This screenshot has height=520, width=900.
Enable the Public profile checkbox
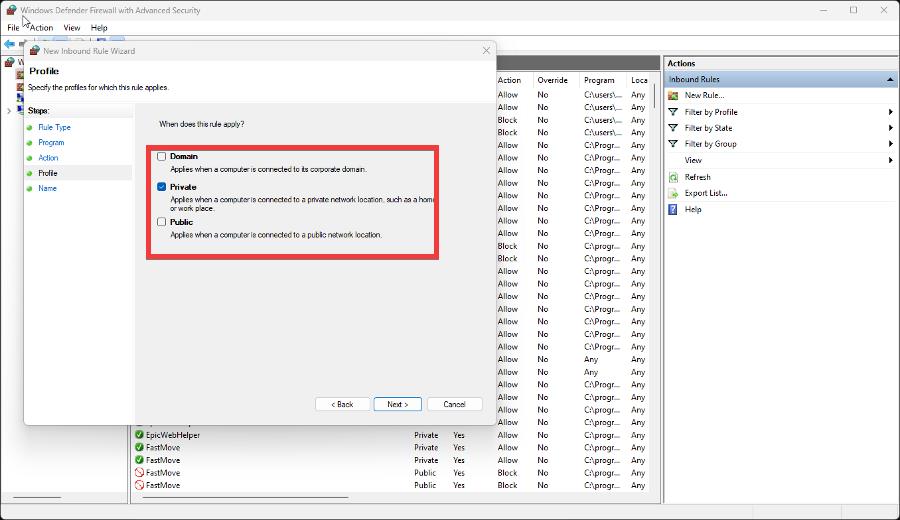pyautogui.click(x=161, y=222)
